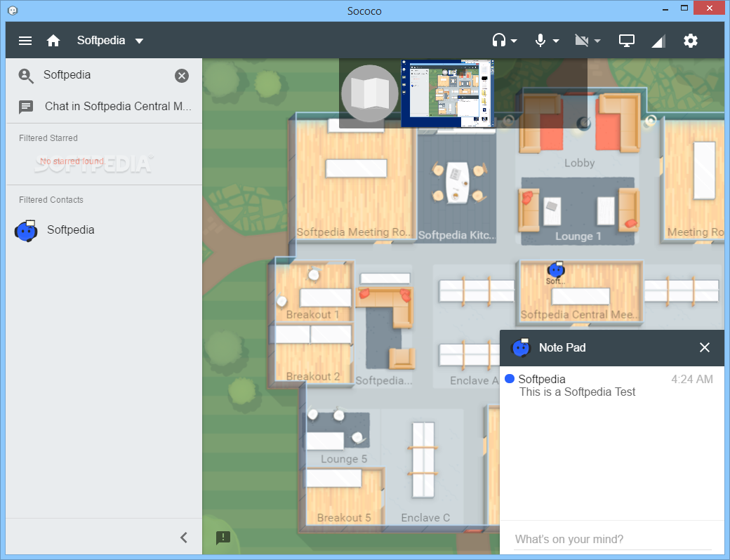Open the shared screen thumbnail
Viewport: 730px width, 560px height.
click(447, 93)
